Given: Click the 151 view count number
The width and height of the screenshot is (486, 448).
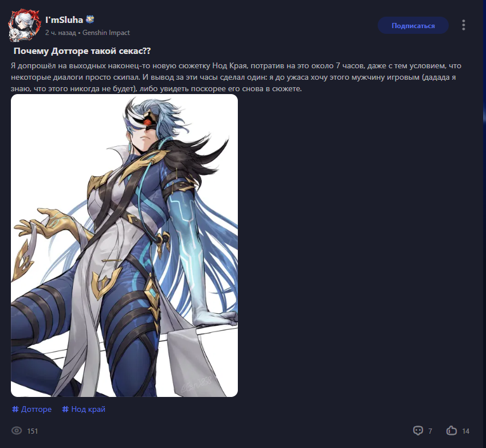Looking at the screenshot, I should 33,431.
